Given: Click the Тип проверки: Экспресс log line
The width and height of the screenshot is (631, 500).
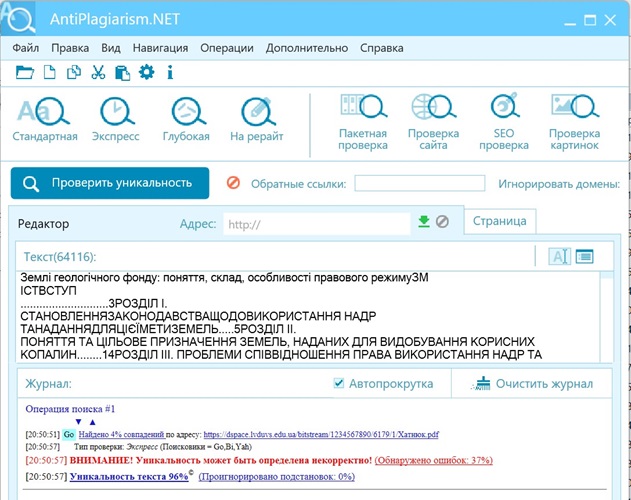Looking at the screenshot, I should pyautogui.click(x=163, y=447).
